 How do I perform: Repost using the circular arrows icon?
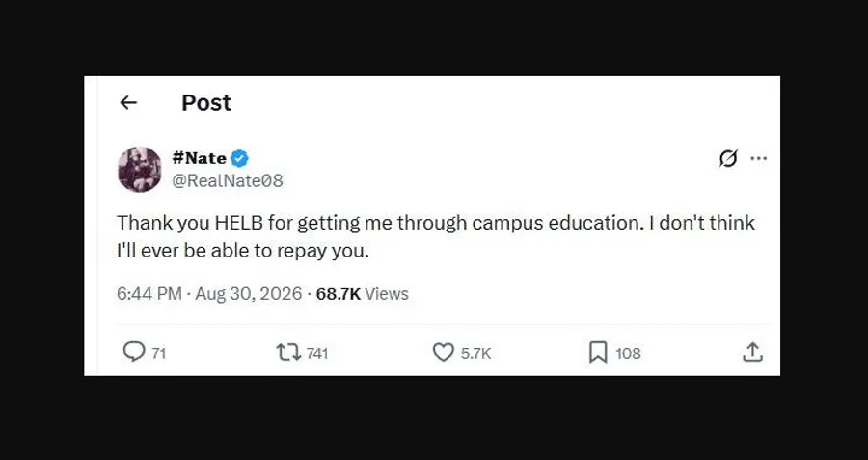tap(287, 353)
